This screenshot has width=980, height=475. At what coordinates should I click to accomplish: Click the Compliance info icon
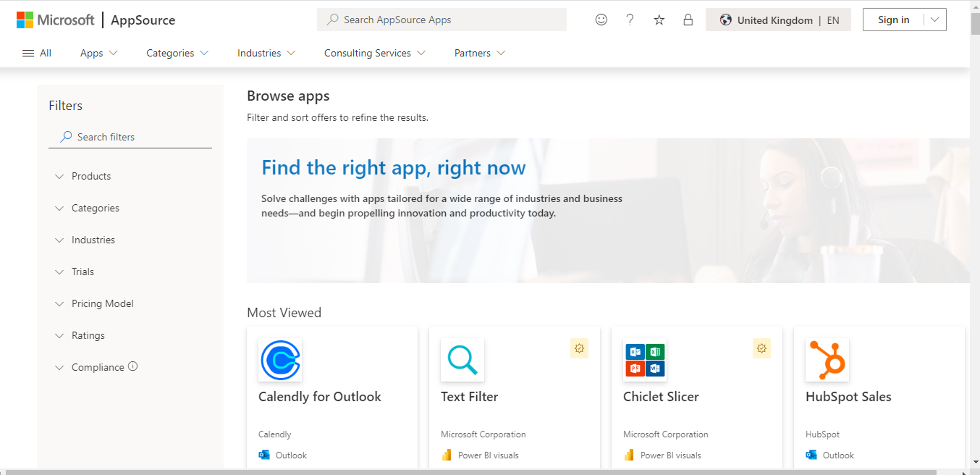(133, 366)
